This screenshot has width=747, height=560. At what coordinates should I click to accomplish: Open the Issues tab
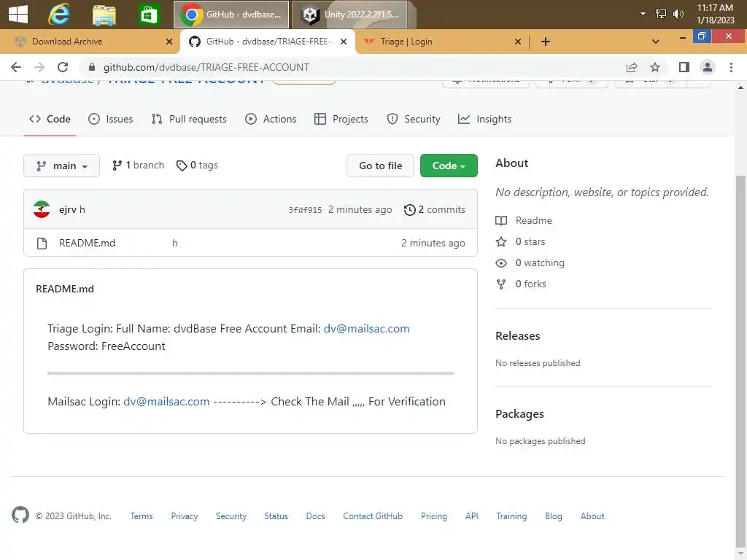coord(111,119)
